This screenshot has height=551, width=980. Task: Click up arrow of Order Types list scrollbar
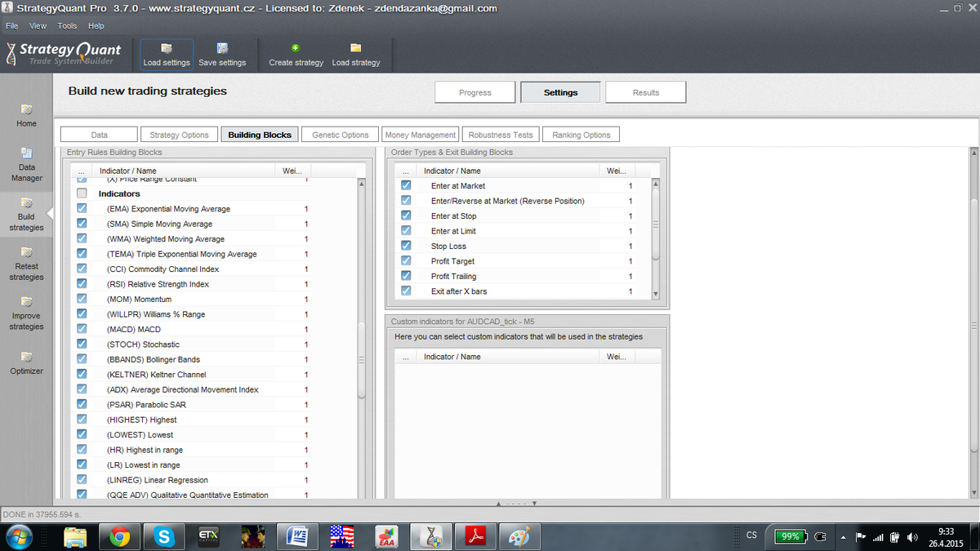coord(655,184)
